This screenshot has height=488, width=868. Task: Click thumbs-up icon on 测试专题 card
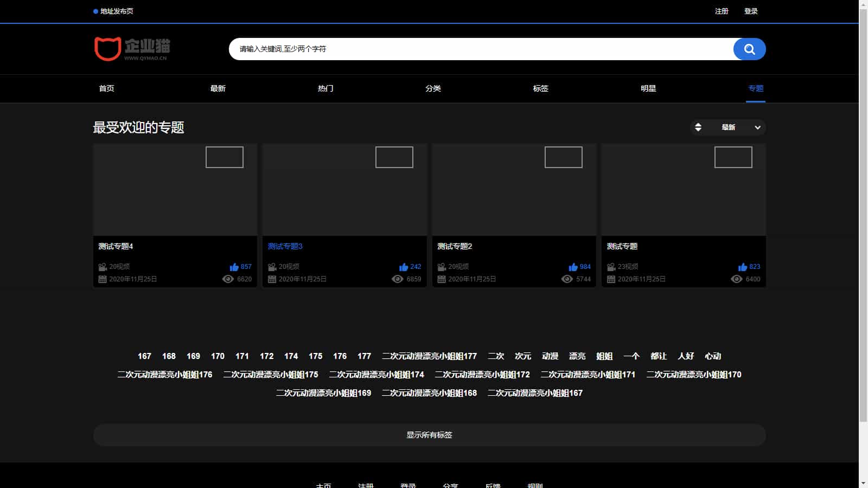point(743,267)
